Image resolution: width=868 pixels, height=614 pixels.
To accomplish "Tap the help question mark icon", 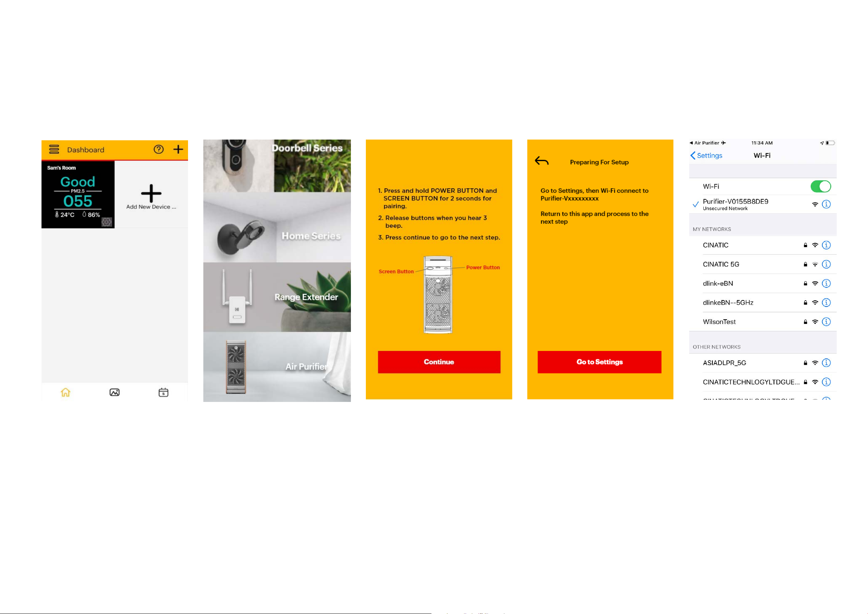I will coord(159,149).
